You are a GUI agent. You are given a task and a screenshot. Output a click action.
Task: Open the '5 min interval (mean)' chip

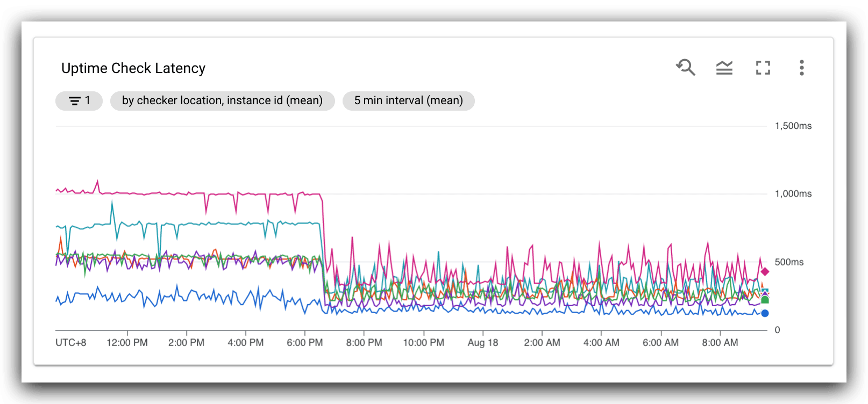408,101
